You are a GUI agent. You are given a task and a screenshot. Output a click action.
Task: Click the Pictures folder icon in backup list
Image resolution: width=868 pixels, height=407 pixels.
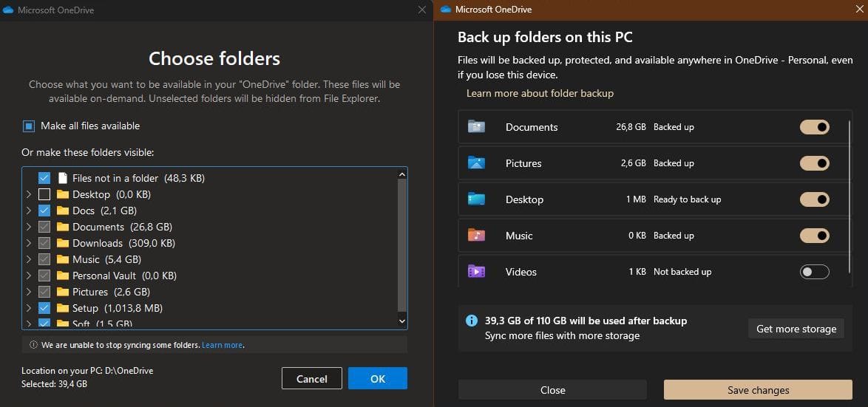click(476, 163)
